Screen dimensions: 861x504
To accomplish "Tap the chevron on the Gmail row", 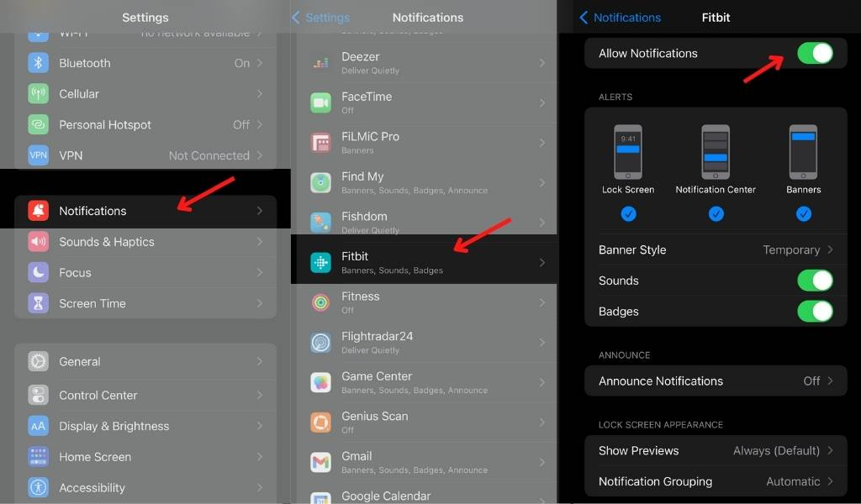I will 542,462.
